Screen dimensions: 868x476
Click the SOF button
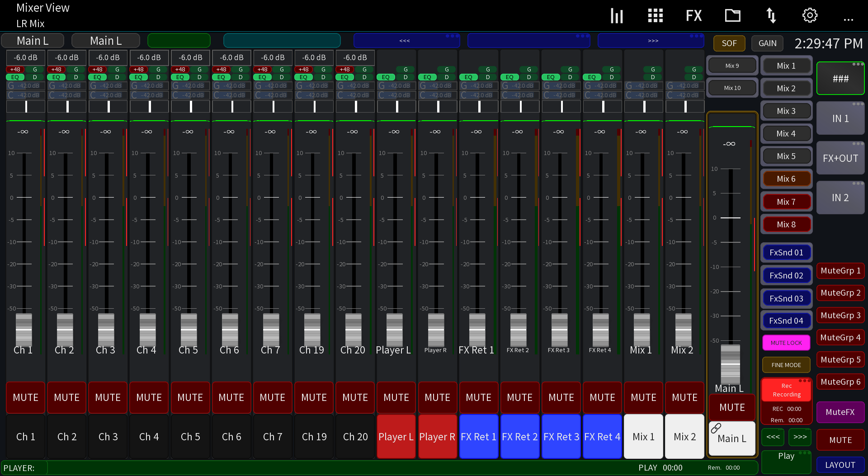point(729,43)
